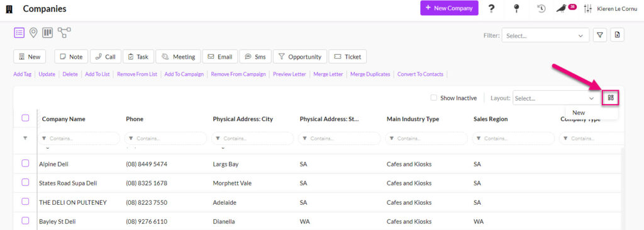The height and width of the screenshot is (230, 644).
Task: Click the New Company button
Action: [x=449, y=8]
